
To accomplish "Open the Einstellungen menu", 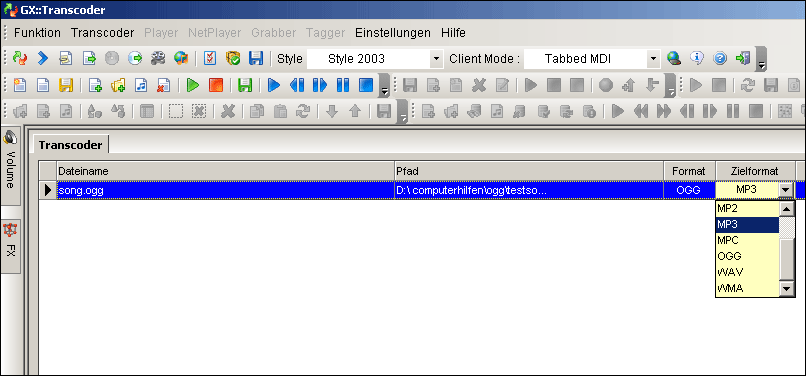I will pyautogui.click(x=393, y=33).
